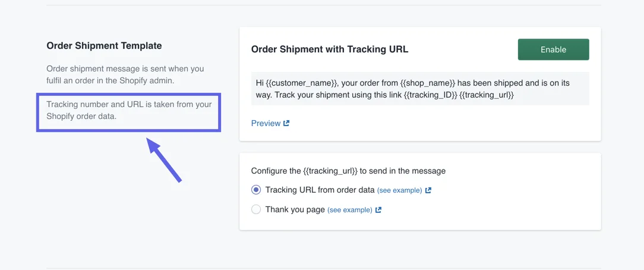The image size is (644, 270).
Task: Open see example link for Tracking URL option
Action: pos(399,190)
